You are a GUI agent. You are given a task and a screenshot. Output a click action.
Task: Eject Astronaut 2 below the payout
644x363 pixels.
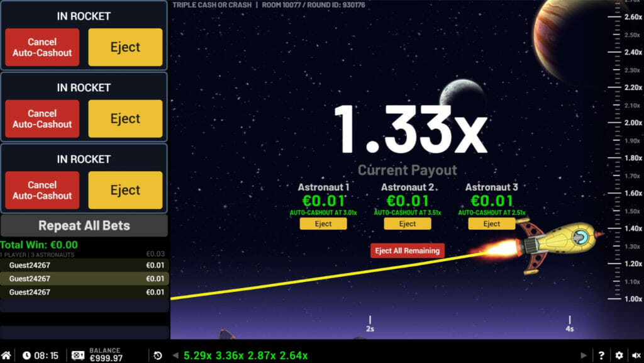(408, 224)
